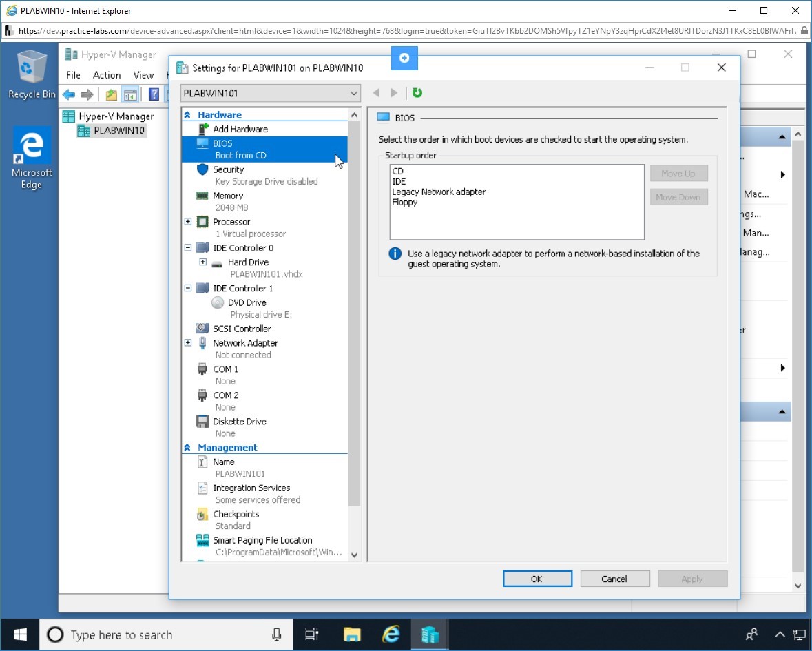Viewport: 812px width, 651px height.
Task: Click the Processor chip icon
Action: pos(202,222)
